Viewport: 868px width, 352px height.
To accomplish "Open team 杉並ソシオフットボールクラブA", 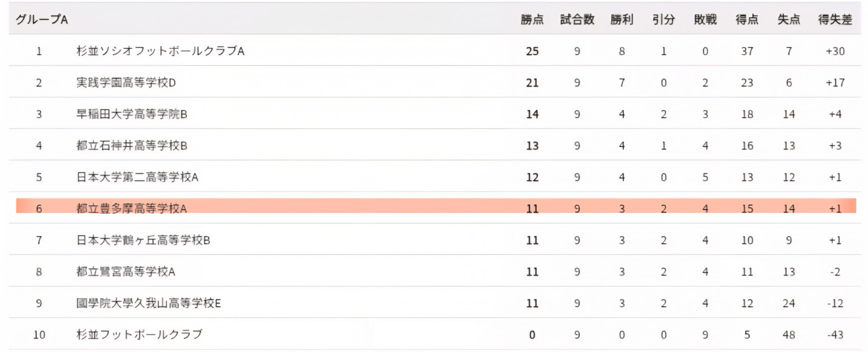I will coord(160,51).
